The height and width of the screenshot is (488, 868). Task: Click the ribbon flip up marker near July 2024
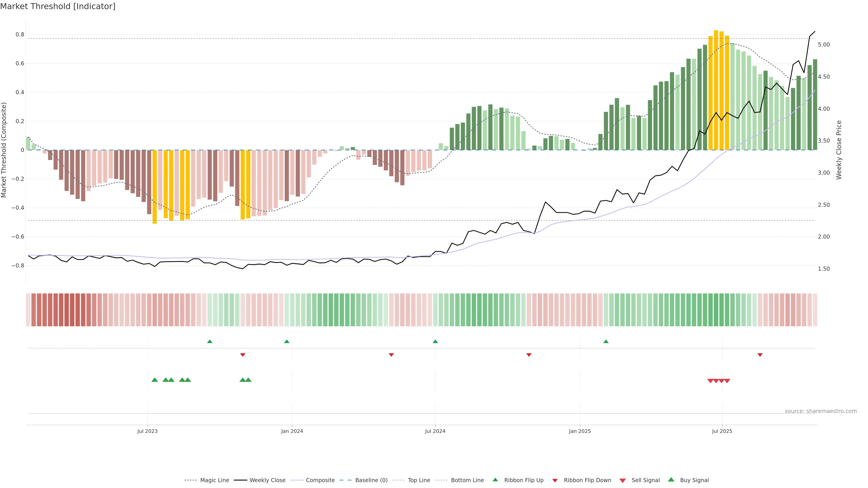click(x=435, y=342)
